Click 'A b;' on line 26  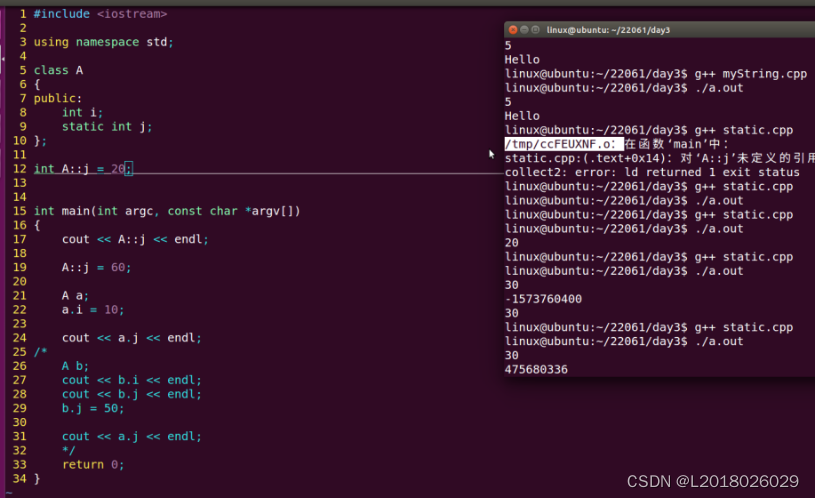[75, 366]
